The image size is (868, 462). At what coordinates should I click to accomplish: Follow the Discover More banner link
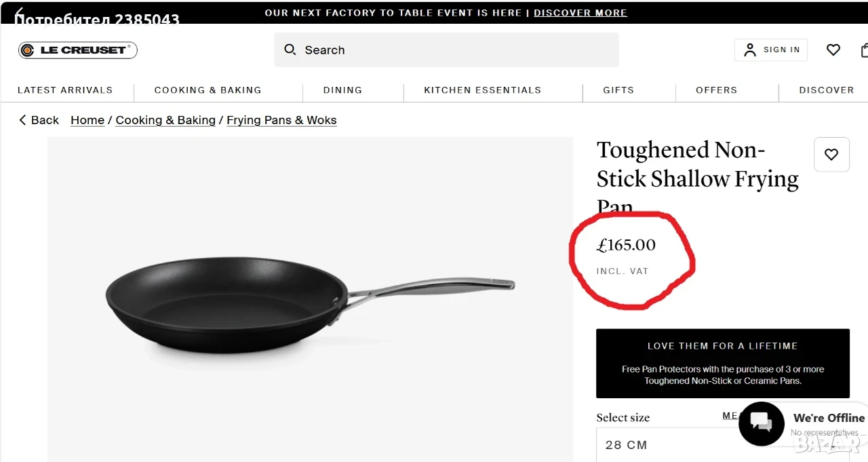pyautogui.click(x=580, y=13)
